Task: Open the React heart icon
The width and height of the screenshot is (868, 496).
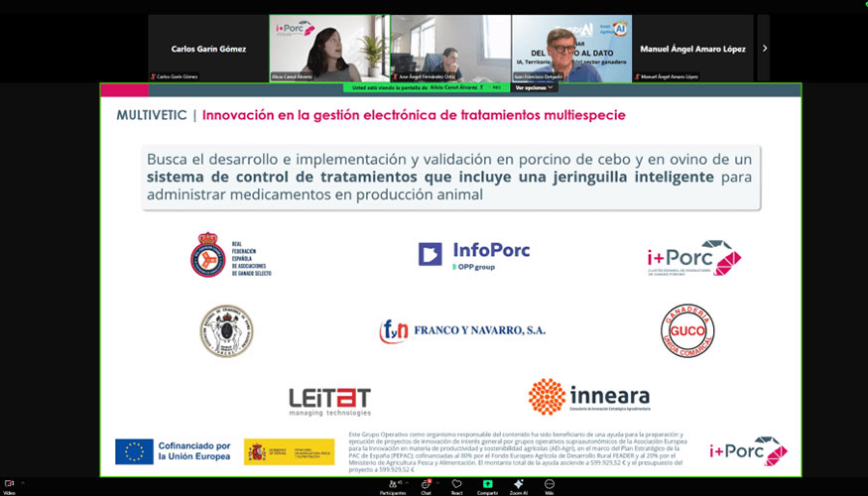Action: pos(456,484)
